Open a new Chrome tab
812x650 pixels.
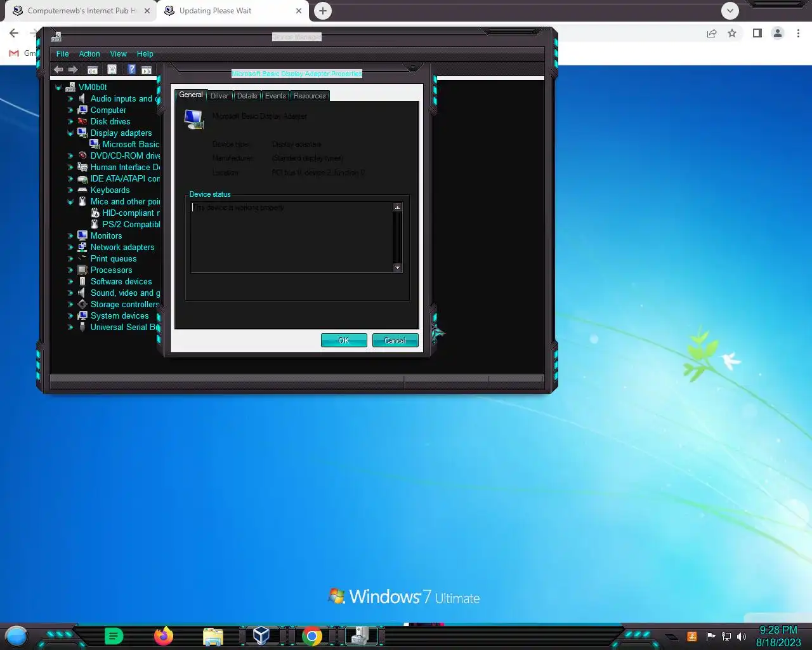[323, 11]
